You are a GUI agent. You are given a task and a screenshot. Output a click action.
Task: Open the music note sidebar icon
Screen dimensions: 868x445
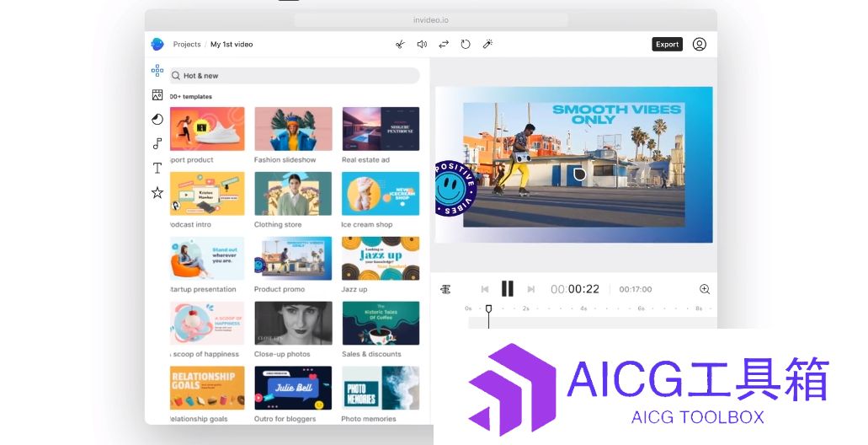pyautogui.click(x=157, y=143)
